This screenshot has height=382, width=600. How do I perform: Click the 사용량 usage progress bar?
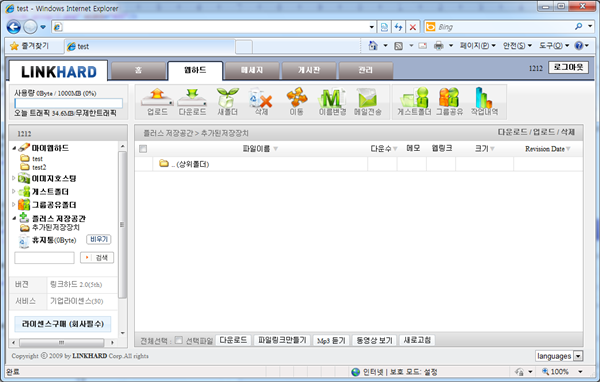(68, 103)
